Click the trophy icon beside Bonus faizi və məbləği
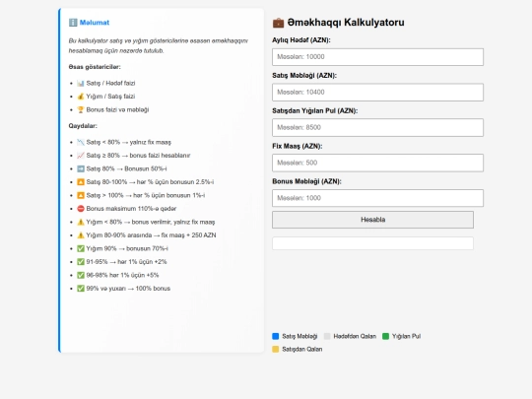Image resolution: width=532 pixels, height=399 pixels. 81,109
